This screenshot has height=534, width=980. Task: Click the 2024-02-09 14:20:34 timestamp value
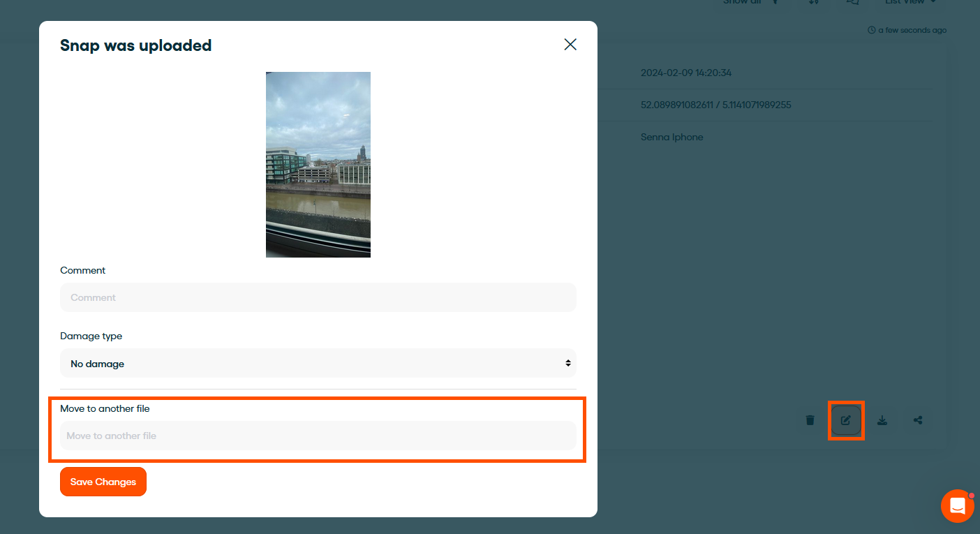click(686, 73)
